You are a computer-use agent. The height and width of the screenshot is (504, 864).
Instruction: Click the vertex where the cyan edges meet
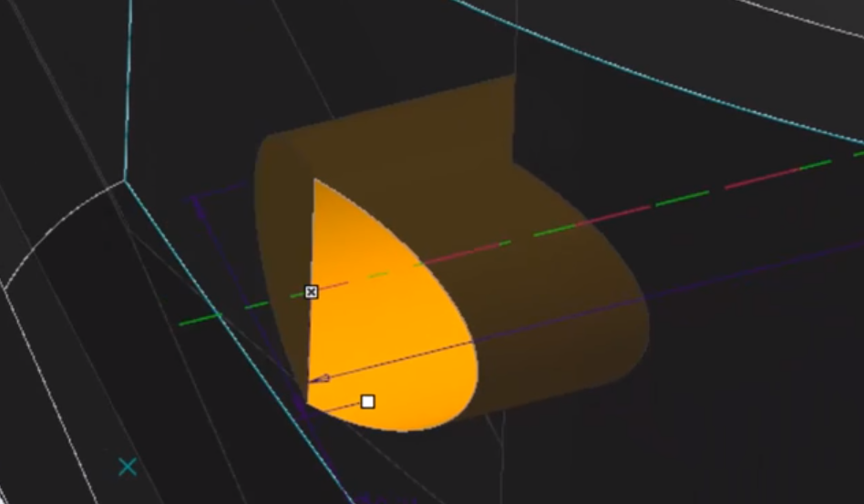pos(125,181)
